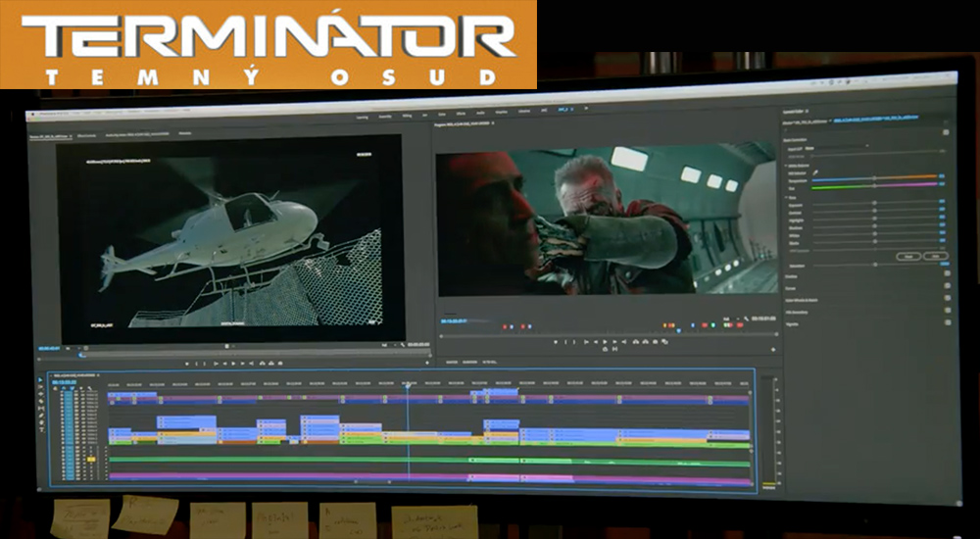The width and height of the screenshot is (980, 539).
Task: Click the yellow highlighted audio track button
Action: 91,459
